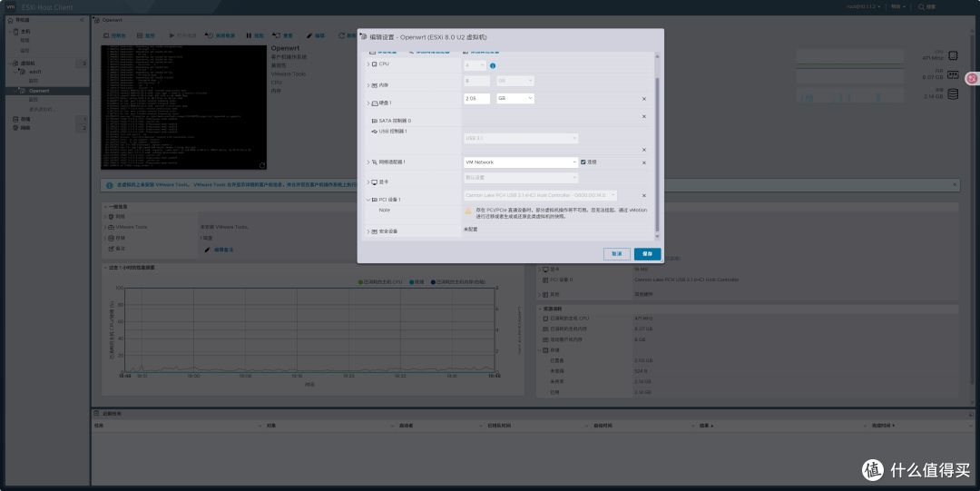Click the vm logo icon top-left
The width and height of the screenshot is (980, 491).
(x=11, y=7)
